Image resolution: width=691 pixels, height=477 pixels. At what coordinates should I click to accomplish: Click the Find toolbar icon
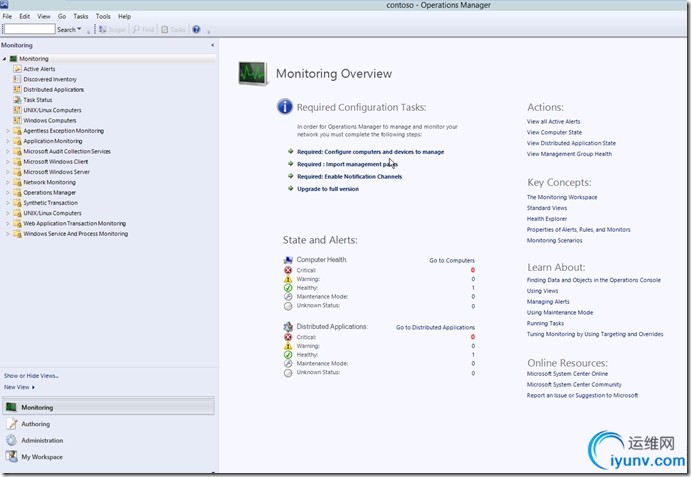point(136,30)
